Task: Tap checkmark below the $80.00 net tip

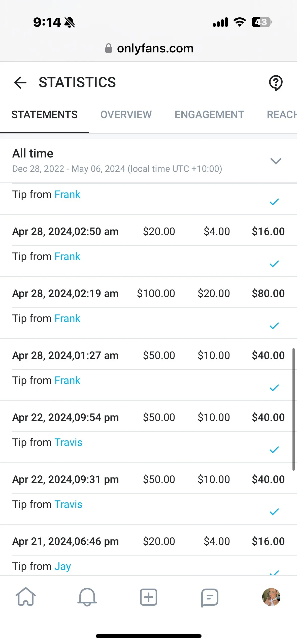Action: pos(274,326)
